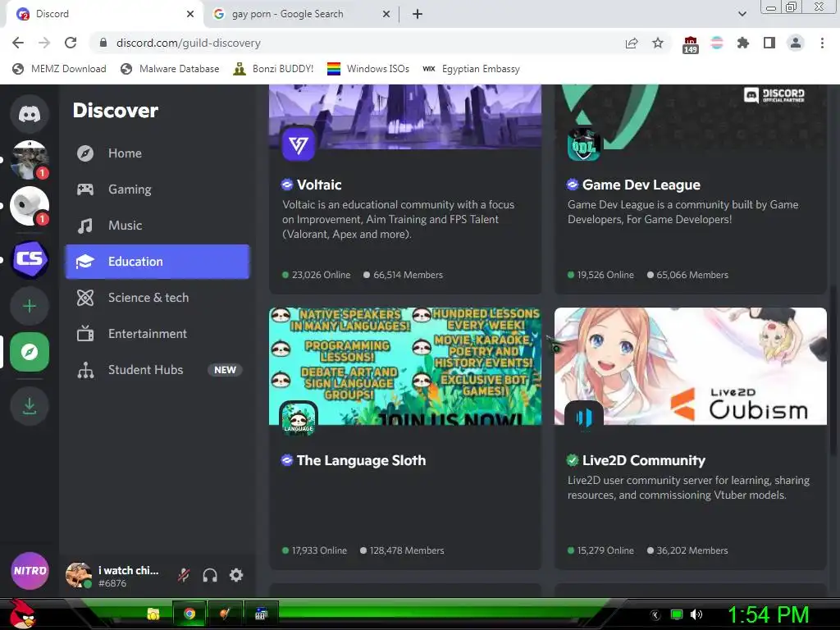This screenshot has width=840, height=630.
Task: Open Windows ISOs bookmark
Action: coord(368,69)
